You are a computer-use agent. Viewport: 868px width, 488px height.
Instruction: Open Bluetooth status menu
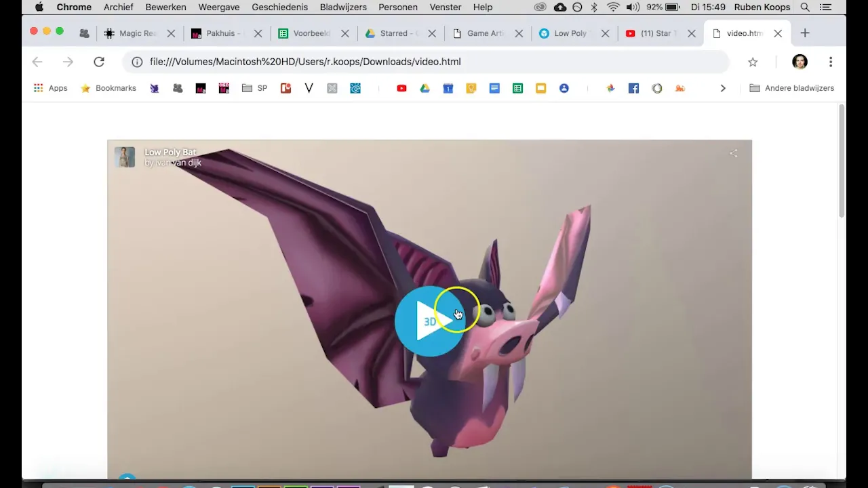click(x=595, y=7)
